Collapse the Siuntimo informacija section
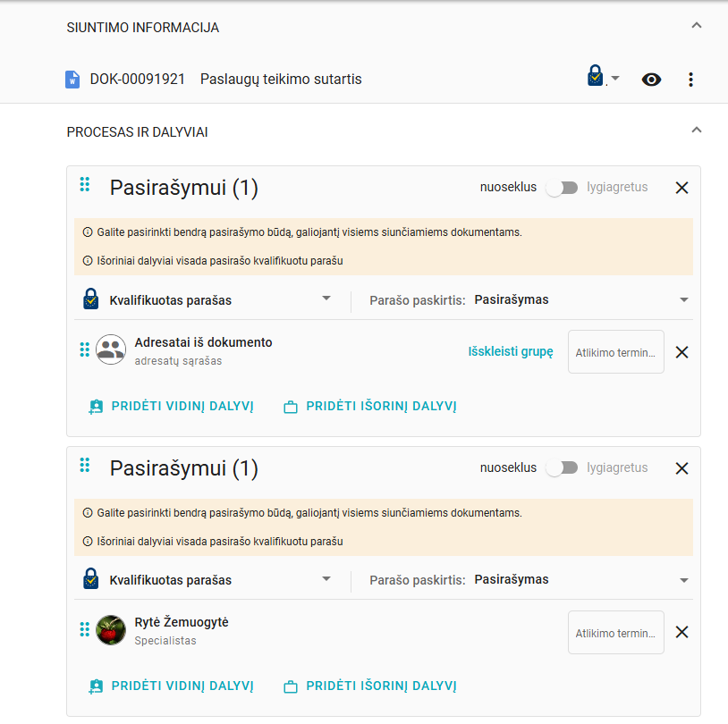 pos(697,26)
